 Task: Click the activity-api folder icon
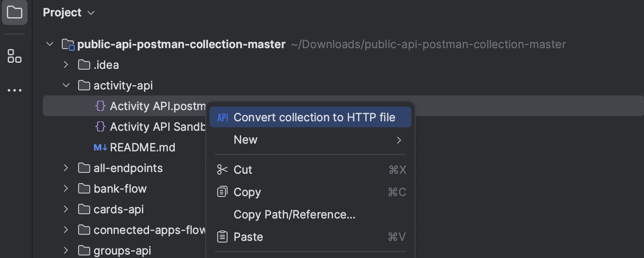coord(84,86)
